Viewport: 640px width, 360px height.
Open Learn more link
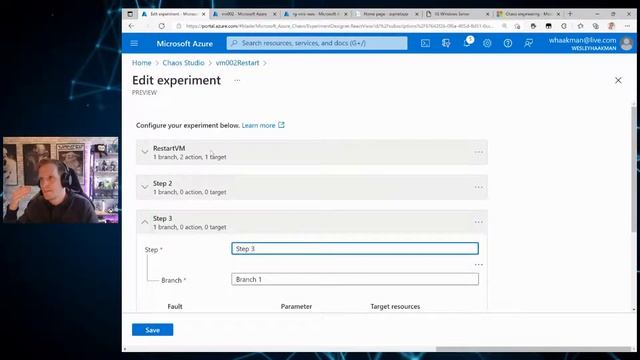(263, 125)
